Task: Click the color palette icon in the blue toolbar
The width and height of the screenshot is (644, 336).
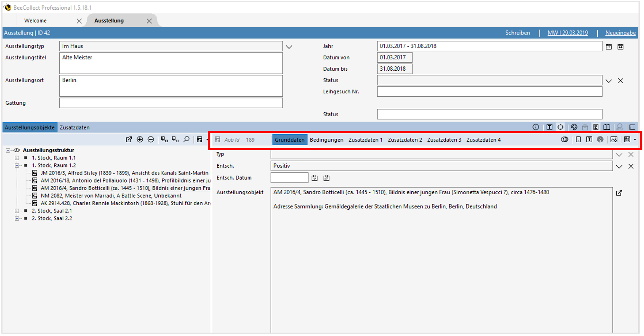Action: pyautogui.click(x=574, y=127)
